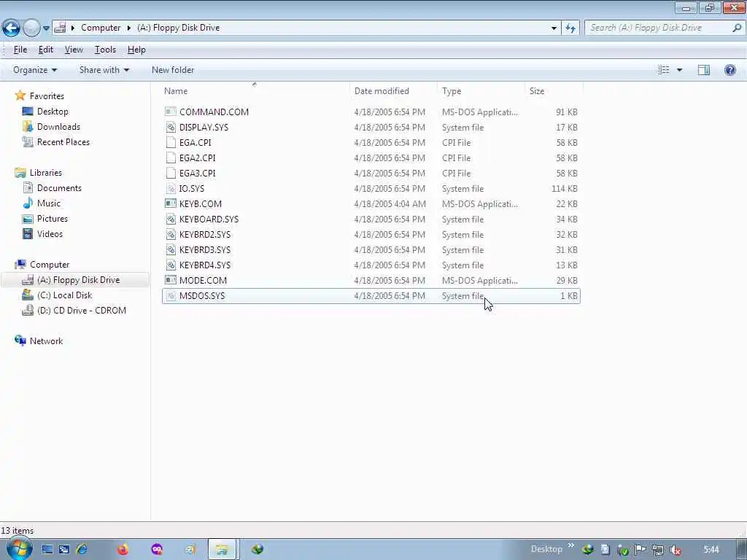Screen dimensions: 747x560
Task: Click the EGA2.CPI file icon
Action: tap(171, 157)
